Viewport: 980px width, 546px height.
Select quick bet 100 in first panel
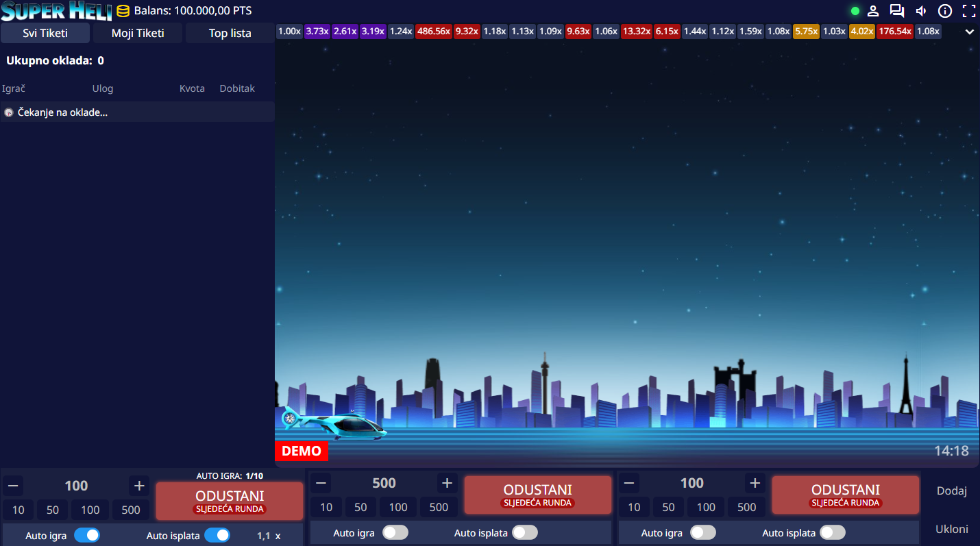click(90, 510)
